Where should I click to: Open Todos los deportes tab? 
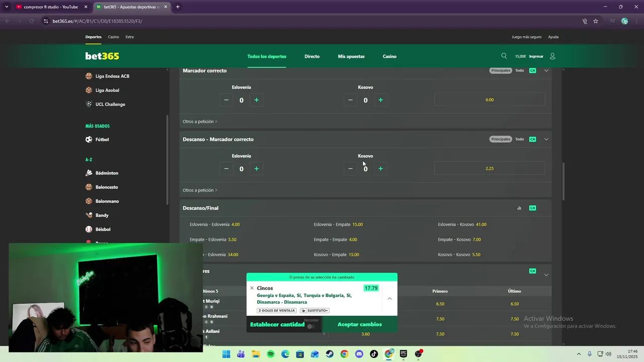click(x=267, y=56)
